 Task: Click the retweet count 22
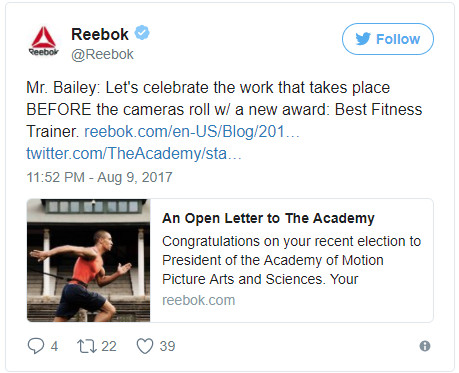click(x=109, y=346)
